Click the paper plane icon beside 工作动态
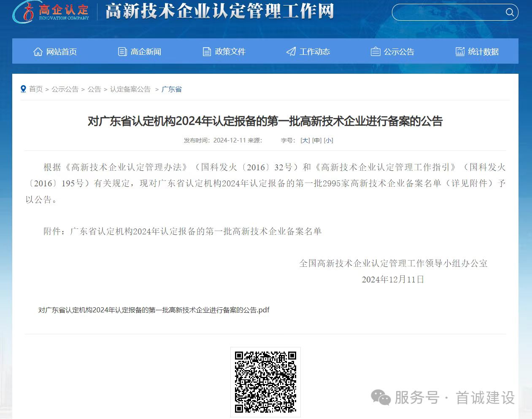The image size is (532, 419). (291, 52)
